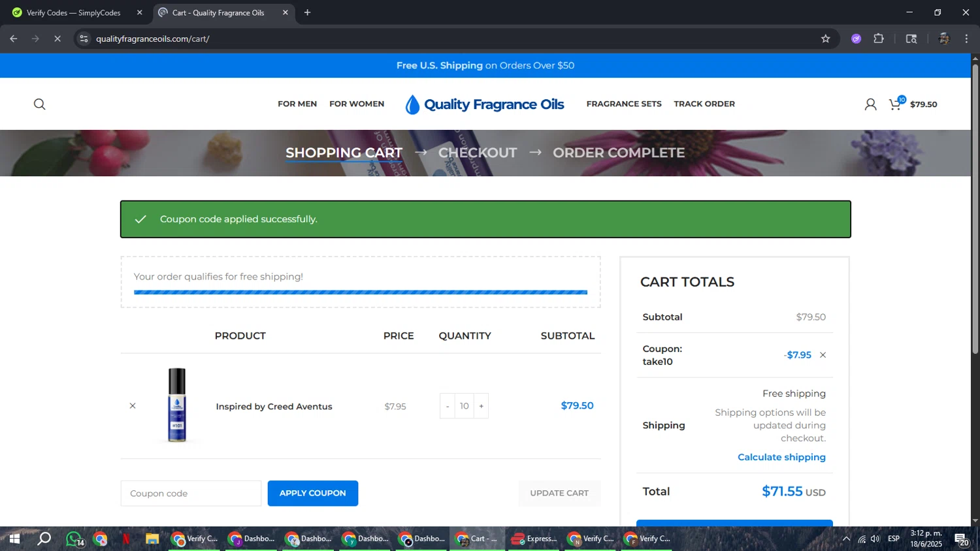Click the page vertical scrollbar

tap(975, 209)
